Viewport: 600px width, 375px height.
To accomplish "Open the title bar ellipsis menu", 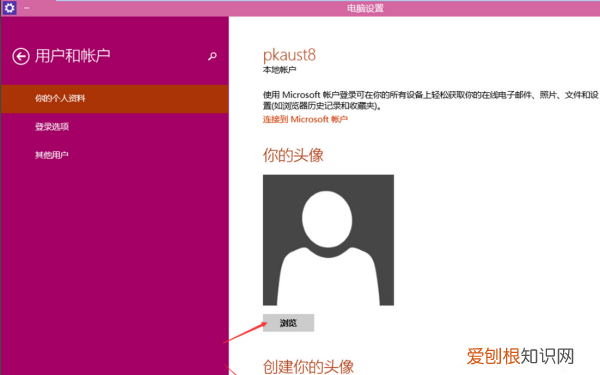I will [26, 8].
